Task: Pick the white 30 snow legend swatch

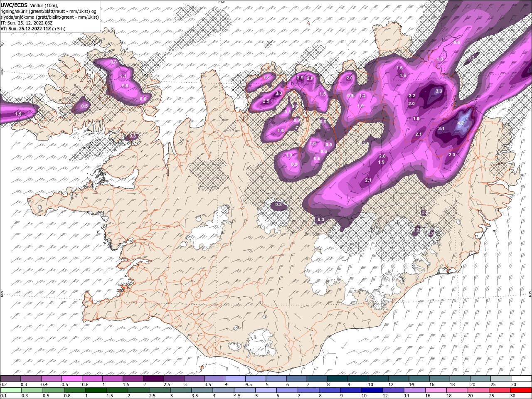Action: tap(521, 379)
